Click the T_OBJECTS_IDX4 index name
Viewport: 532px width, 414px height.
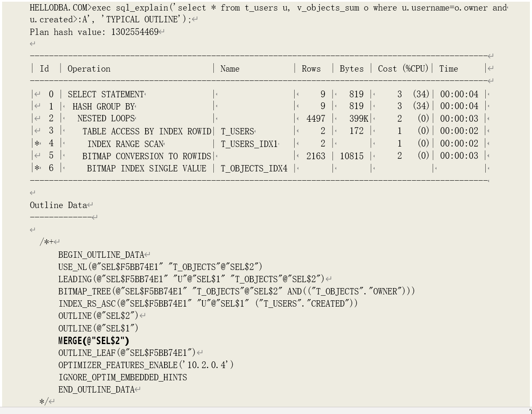tap(254, 169)
